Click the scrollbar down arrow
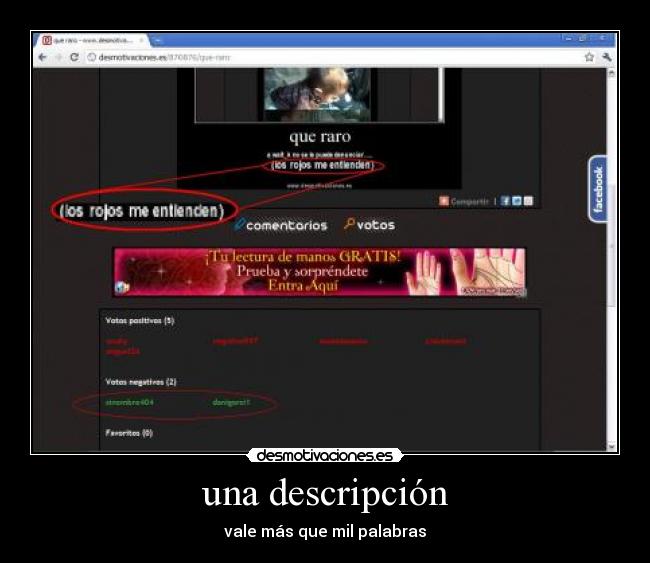This screenshot has width=650, height=563. tap(611, 446)
